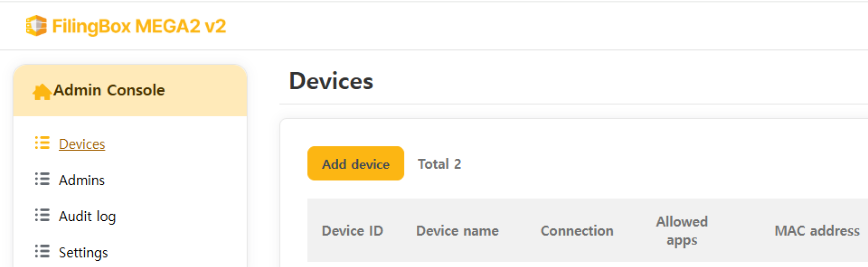
Task: Click the list icon beside Devices
Action: click(42, 143)
